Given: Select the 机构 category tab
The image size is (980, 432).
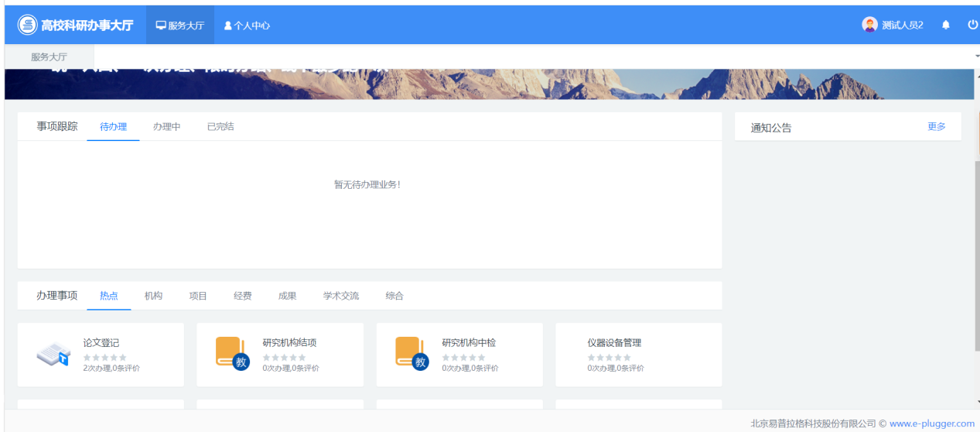Looking at the screenshot, I should pos(153,296).
